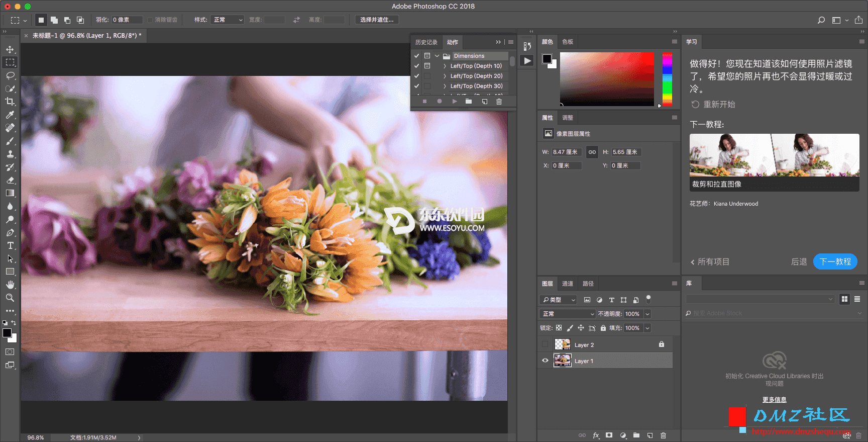
Task: Click the Quick Mask mode icon
Action: click(10, 352)
